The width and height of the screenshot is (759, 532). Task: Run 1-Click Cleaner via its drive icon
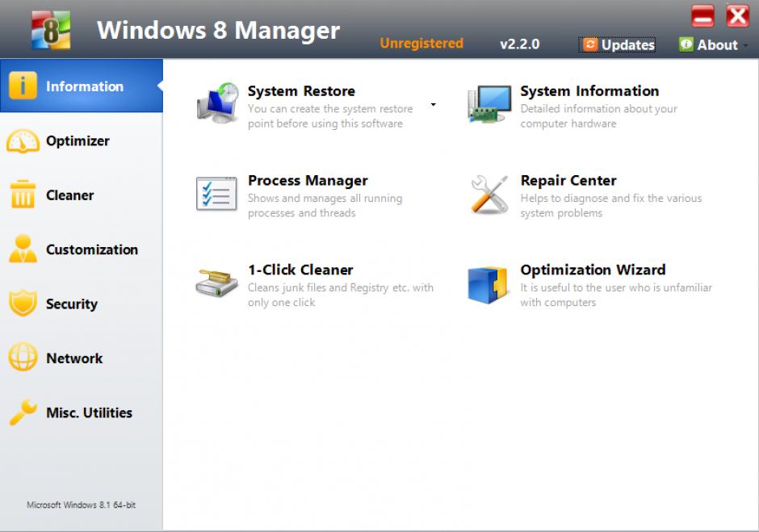click(216, 283)
